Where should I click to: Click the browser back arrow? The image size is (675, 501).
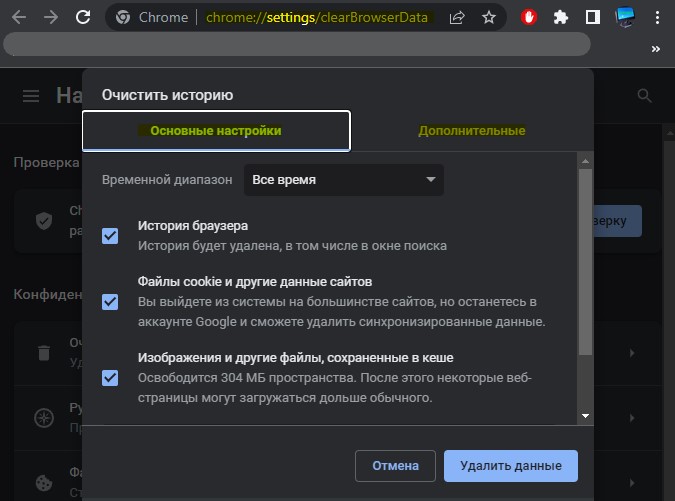(19, 18)
